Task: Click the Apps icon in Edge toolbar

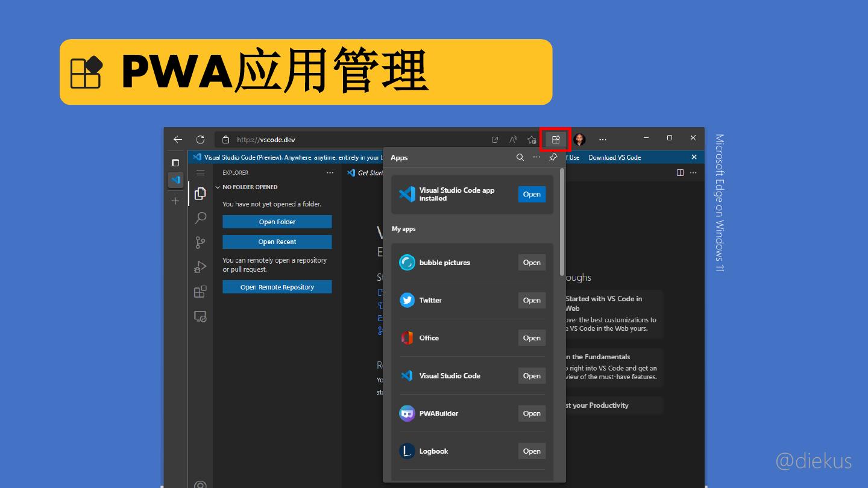Action: (x=555, y=140)
